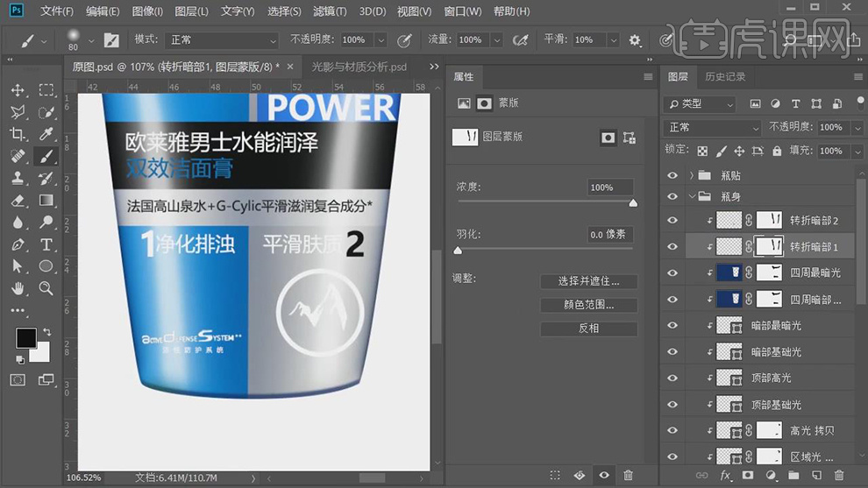Select the Move tool
868x488 pixels.
coord(18,90)
